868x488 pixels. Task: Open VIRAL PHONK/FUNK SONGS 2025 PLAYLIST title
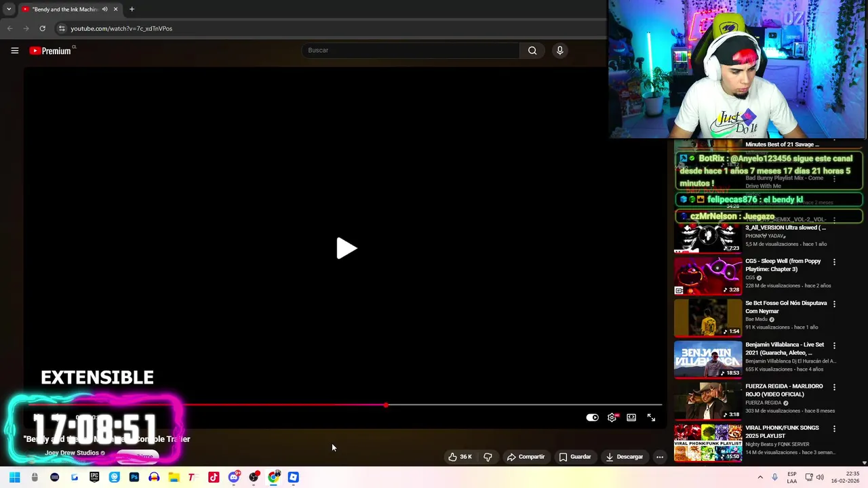click(782, 432)
